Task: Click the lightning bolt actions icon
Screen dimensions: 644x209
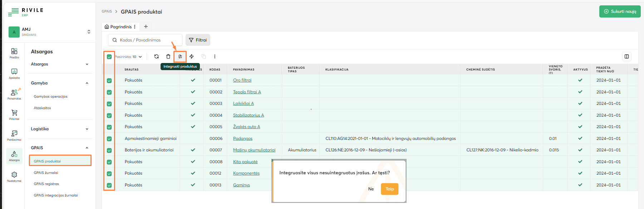Action: pyautogui.click(x=192, y=57)
